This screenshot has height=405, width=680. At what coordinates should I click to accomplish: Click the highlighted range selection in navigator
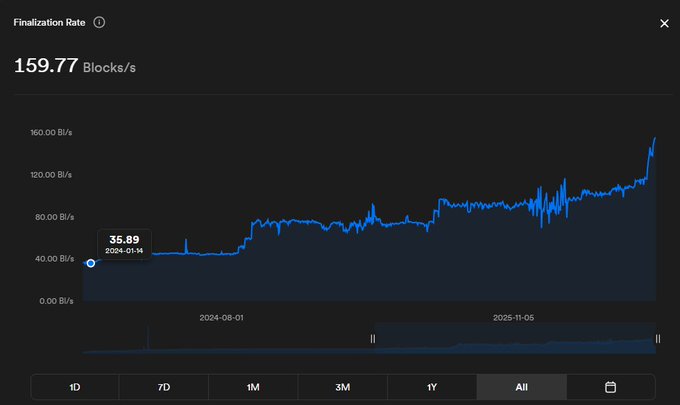click(515, 338)
